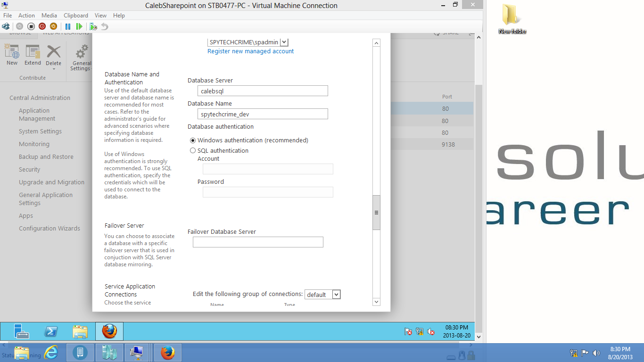Click the Hyper-V Manager host taskbar icon

(x=109, y=353)
